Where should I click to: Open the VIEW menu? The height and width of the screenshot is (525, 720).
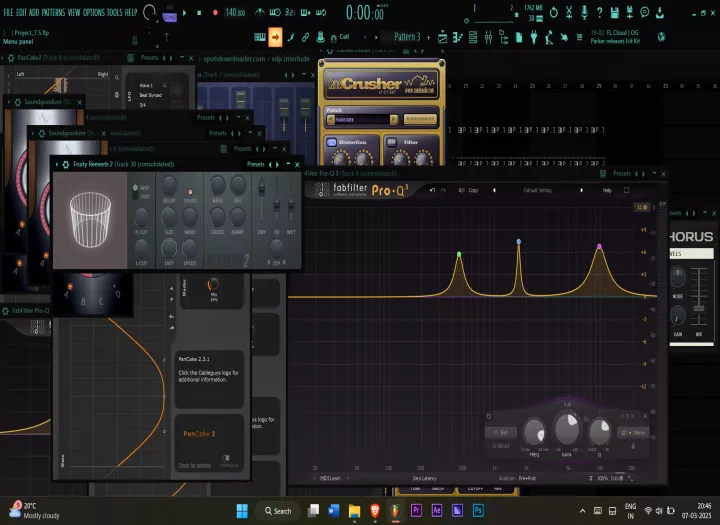tap(73, 12)
